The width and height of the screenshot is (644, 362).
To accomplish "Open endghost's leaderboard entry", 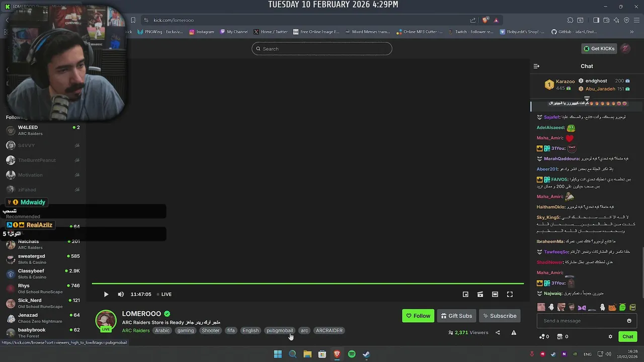I will (604, 80).
